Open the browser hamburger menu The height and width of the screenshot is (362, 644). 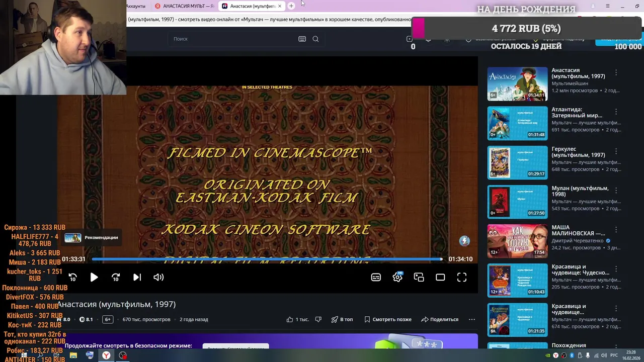608,6
